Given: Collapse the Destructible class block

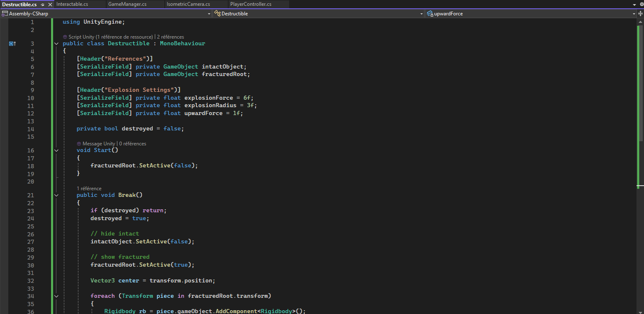Looking at the screenshot, I should (56, 44).
